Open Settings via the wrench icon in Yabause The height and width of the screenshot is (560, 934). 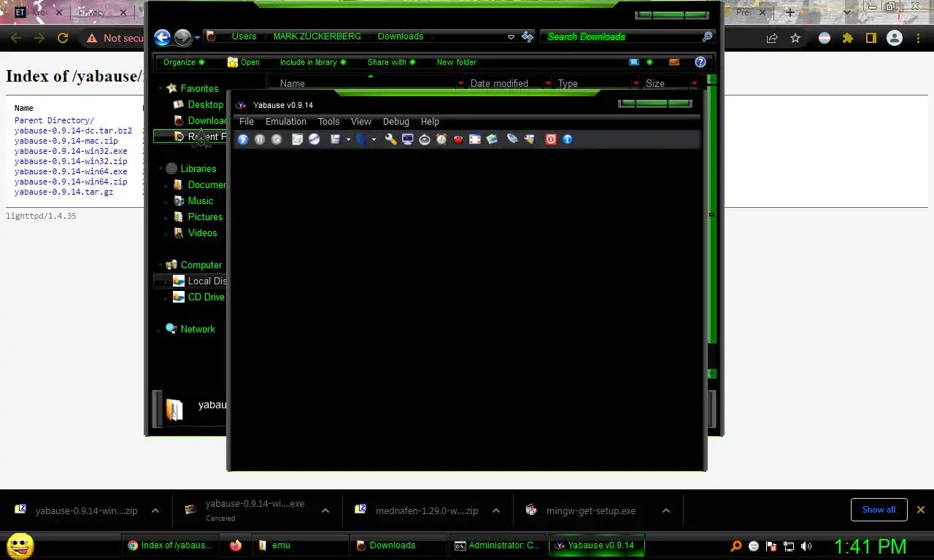tap(391, 139)
